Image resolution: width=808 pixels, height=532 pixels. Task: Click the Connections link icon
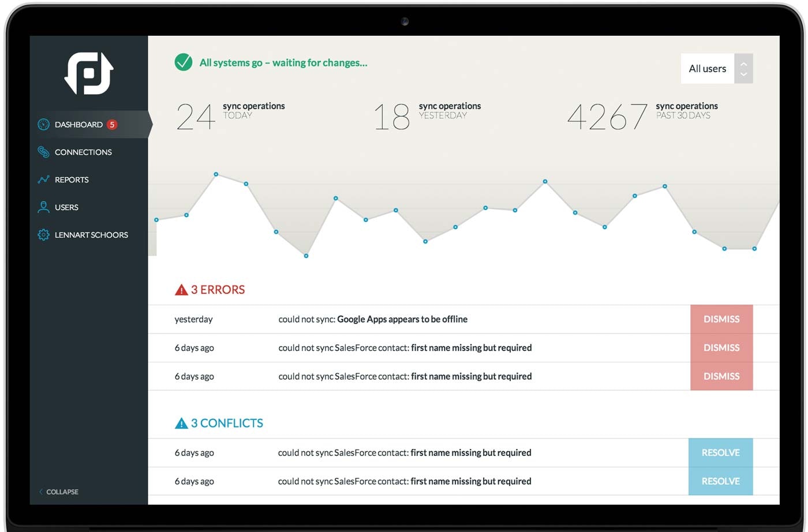pyautogui.click(x=43, y=152)
